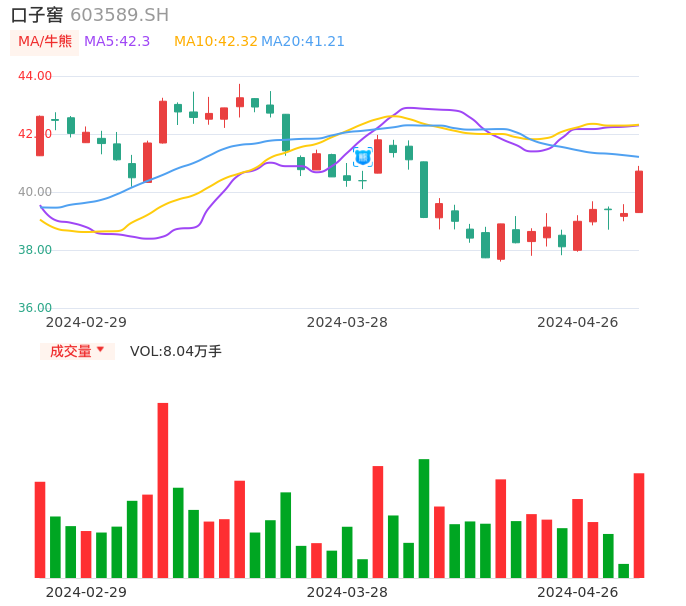Click the stock code 603589.SH

[119, 15]
